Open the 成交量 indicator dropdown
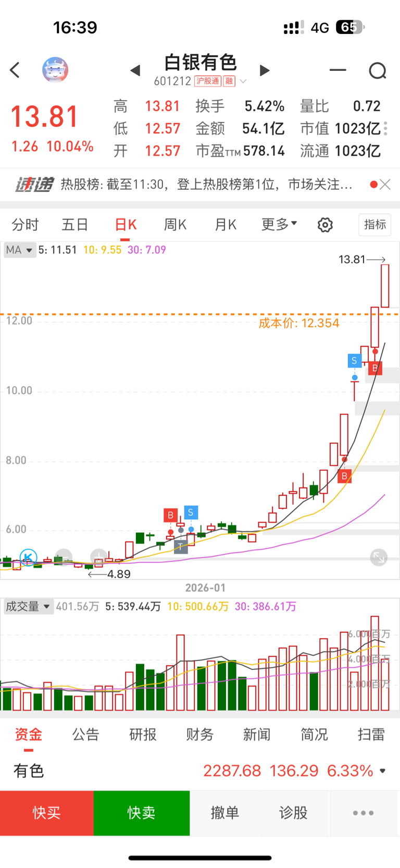 click(x=28, y=606)
